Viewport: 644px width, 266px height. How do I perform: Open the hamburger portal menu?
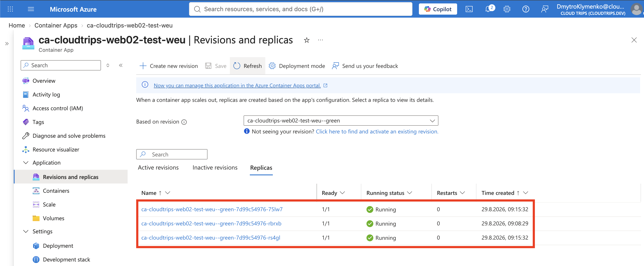[x=31, y=9]
